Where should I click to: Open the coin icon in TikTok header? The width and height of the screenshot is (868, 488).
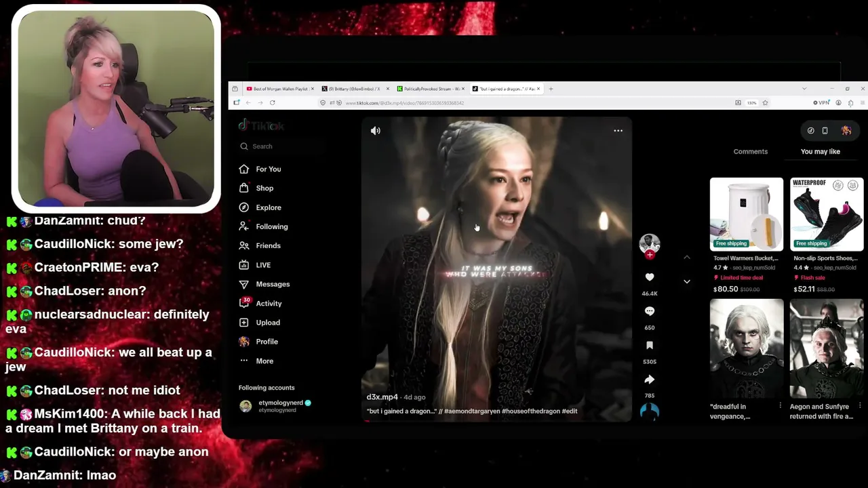coord(810,131)
